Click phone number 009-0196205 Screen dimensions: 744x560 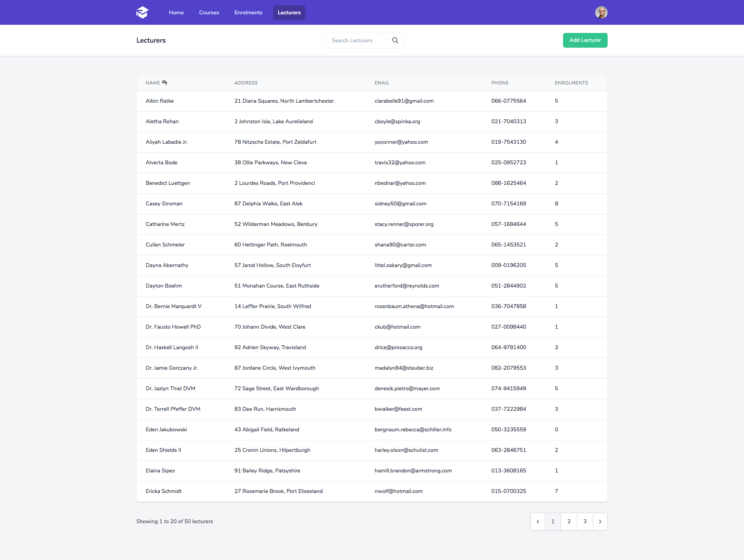point(509,265)
